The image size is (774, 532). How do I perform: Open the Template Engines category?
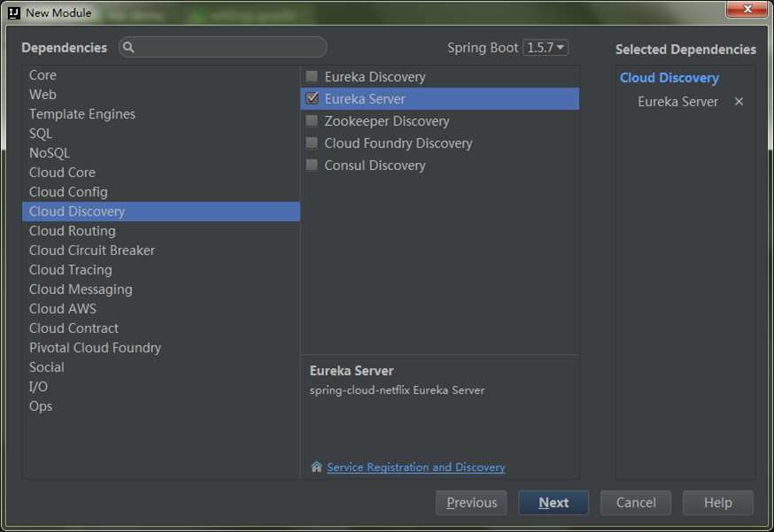(x=161, y=114)
